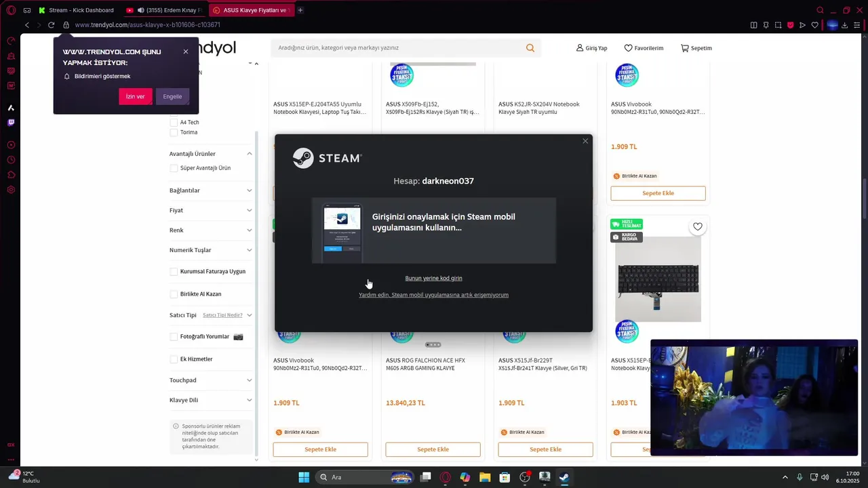The height and width of the screenshot is (488, 868).
Task: Click the bookmark heart icon in address bar
Action: click(x=814, y=25)
